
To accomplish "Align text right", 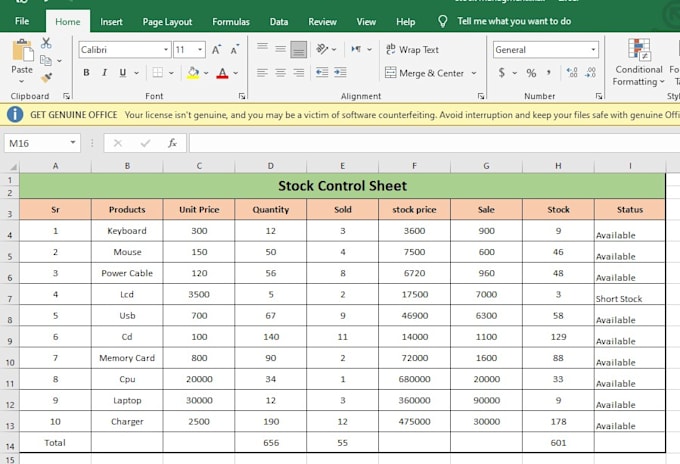I will 298,72.
